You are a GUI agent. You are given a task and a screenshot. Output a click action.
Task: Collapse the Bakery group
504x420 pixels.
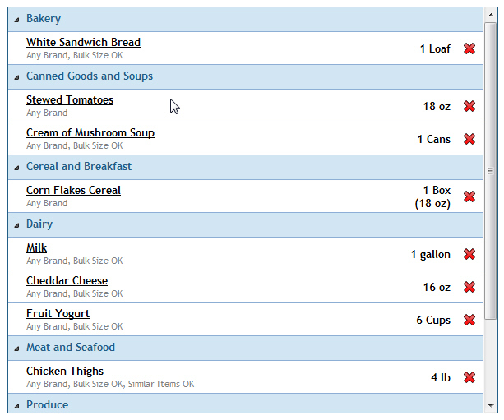tap(16, 20)
